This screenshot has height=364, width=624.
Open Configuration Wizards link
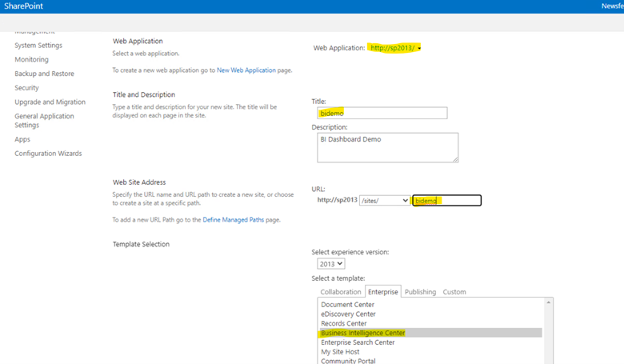point(48,154)
